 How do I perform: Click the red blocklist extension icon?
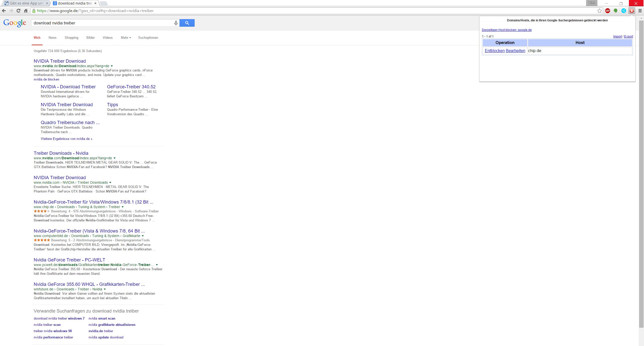coord(632,11)
